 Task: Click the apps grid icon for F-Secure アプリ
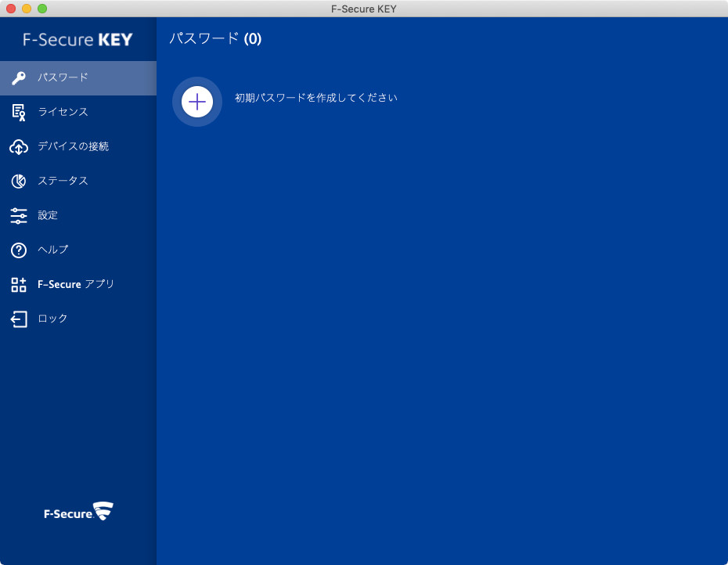coord(19,284)
